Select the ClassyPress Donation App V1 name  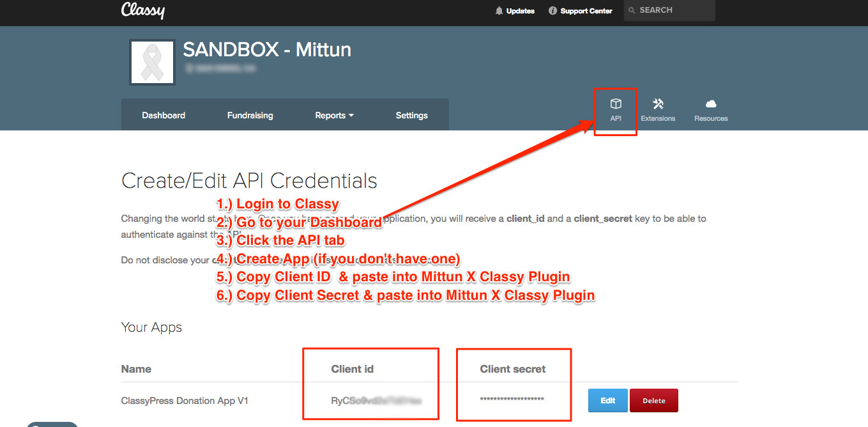coord(185,401)
